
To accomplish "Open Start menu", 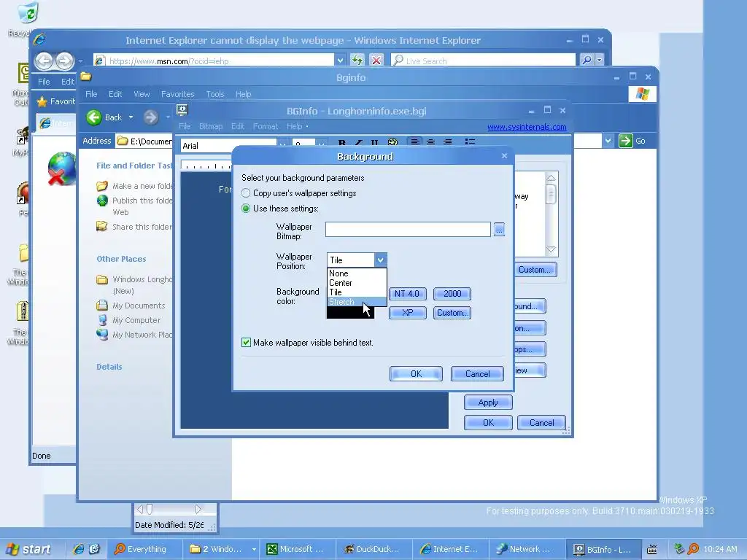I will tap(28, 549).
